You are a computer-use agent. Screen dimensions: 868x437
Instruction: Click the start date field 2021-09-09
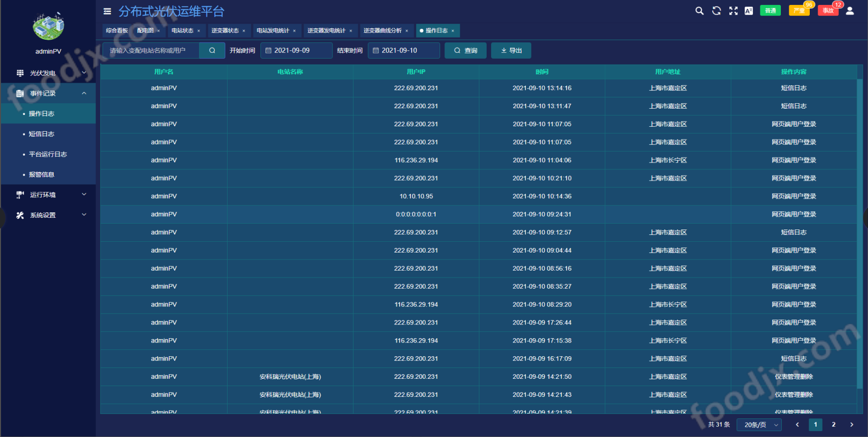(x=296, y=50)
